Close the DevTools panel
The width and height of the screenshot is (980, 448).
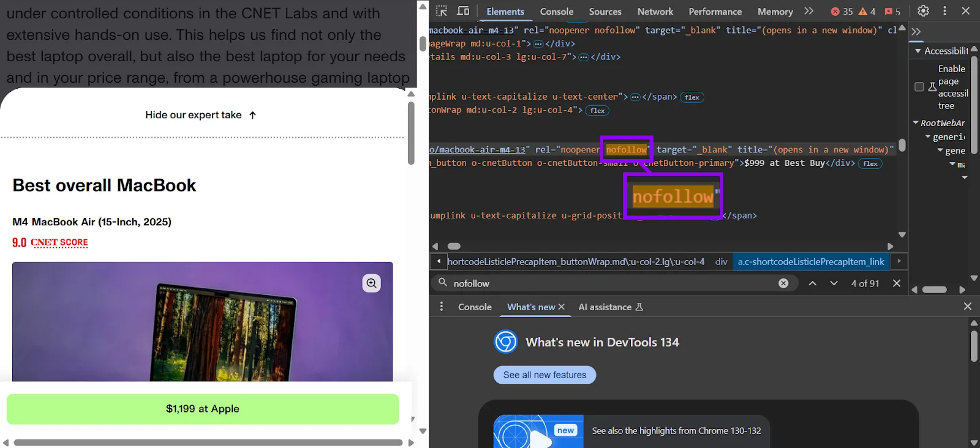point(966,11)
